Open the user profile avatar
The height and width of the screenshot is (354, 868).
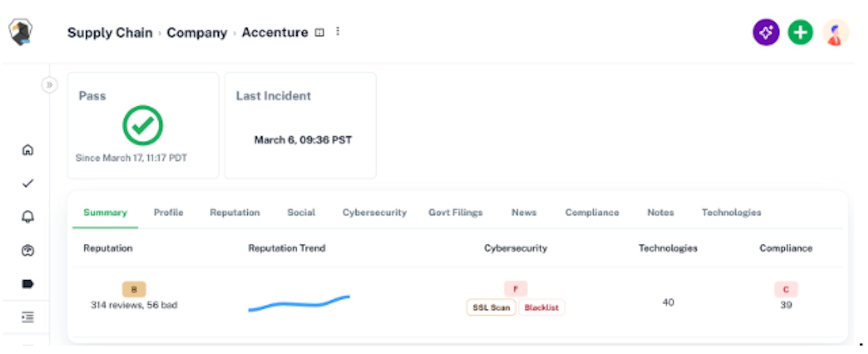835,33
